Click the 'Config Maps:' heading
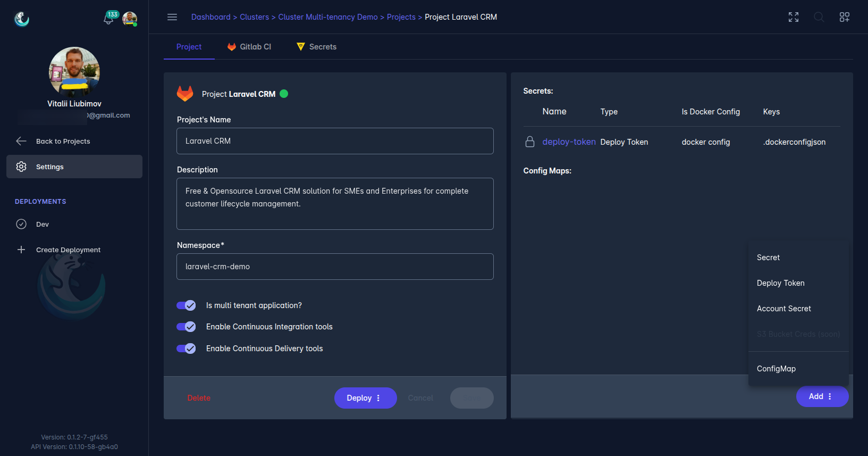Viewport: 868px width, 456px height. click(547, 171)
